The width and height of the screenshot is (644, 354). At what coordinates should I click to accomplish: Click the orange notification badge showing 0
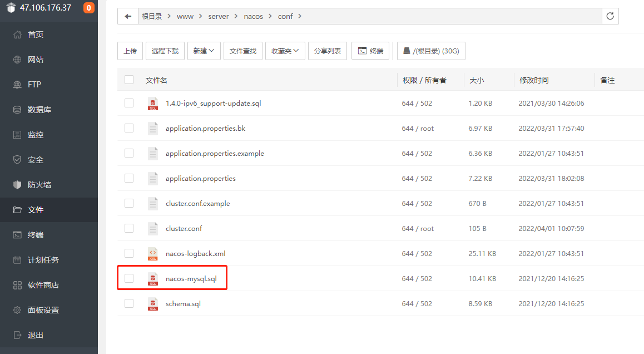(x=89, y=8)
